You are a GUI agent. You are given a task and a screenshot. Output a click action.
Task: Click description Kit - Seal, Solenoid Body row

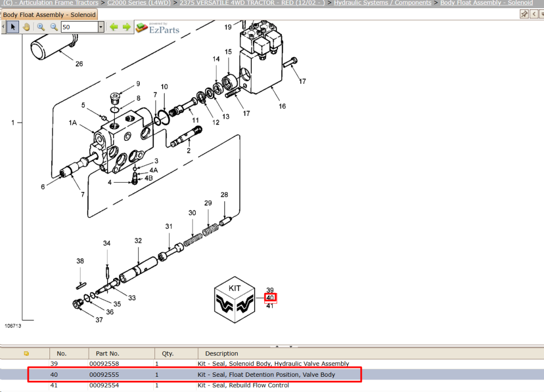pos(273,364)
